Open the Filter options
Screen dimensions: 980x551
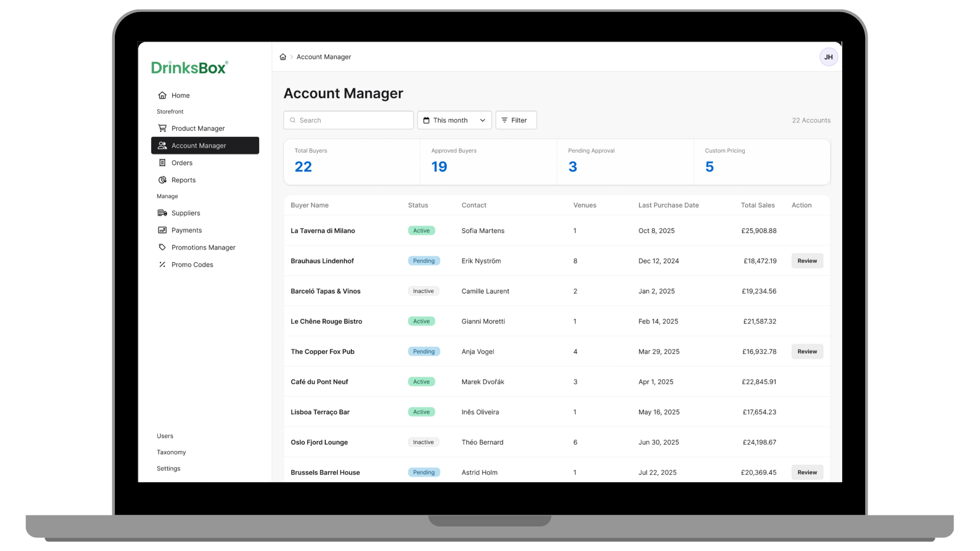[515, 120]
